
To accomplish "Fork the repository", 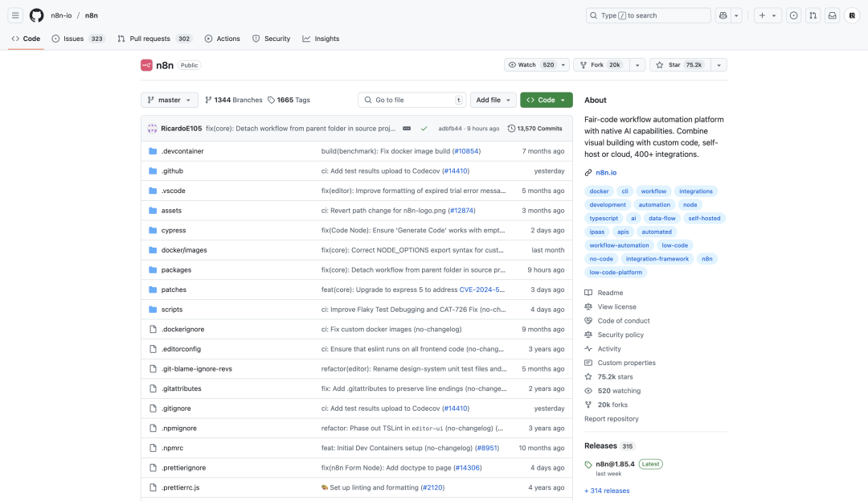I will tap(601, 65).
